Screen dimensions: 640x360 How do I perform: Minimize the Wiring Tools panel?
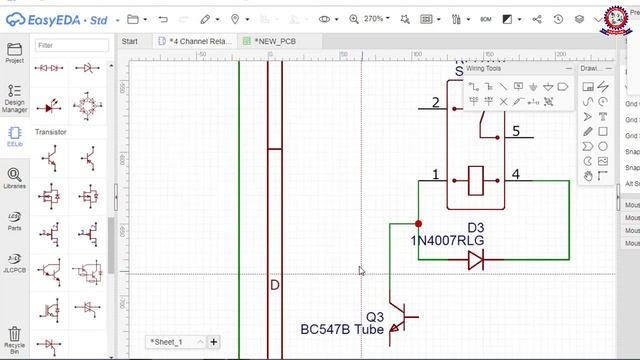[x=569, y=69]
